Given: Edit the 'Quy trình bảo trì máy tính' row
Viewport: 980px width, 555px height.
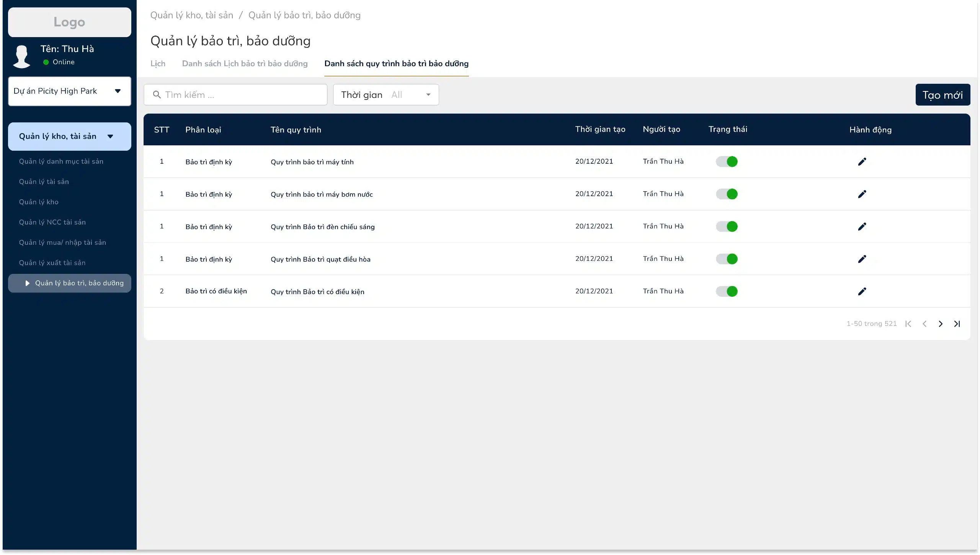Looking at the screenshot, I should click(862, 162).
